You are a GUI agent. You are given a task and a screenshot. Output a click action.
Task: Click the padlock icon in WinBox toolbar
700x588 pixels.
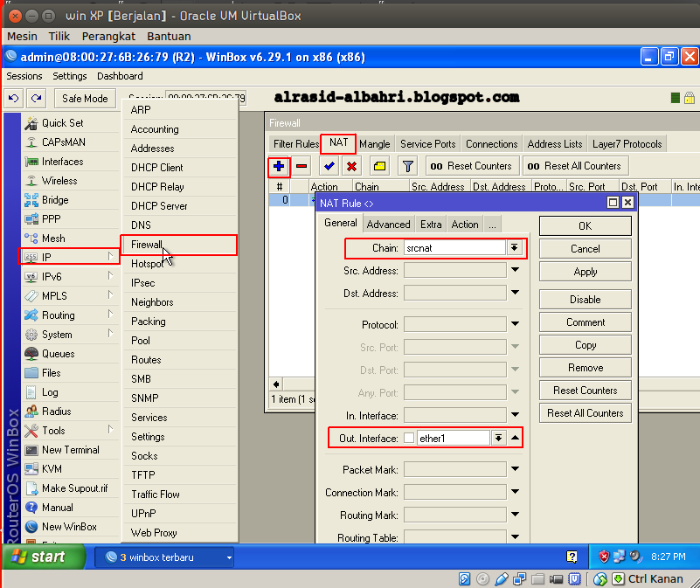click(x=690, y=98)
